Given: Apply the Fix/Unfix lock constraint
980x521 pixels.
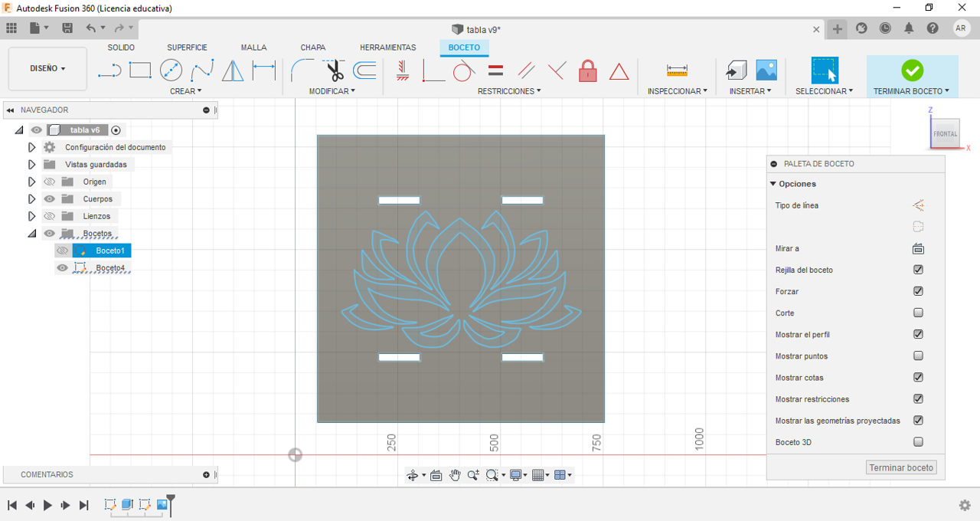Looking at the screenshot, I should 588,70.
